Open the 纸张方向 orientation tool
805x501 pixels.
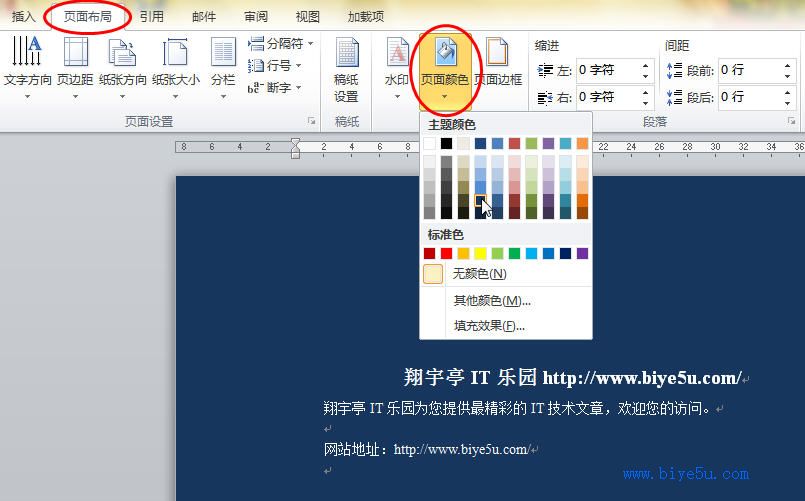coord(122,67)
